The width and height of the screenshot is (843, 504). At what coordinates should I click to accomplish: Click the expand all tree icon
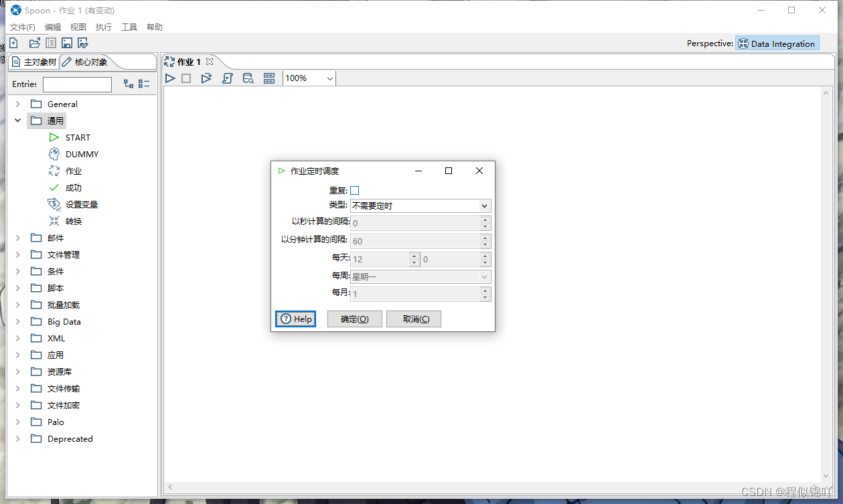point(129,84)
